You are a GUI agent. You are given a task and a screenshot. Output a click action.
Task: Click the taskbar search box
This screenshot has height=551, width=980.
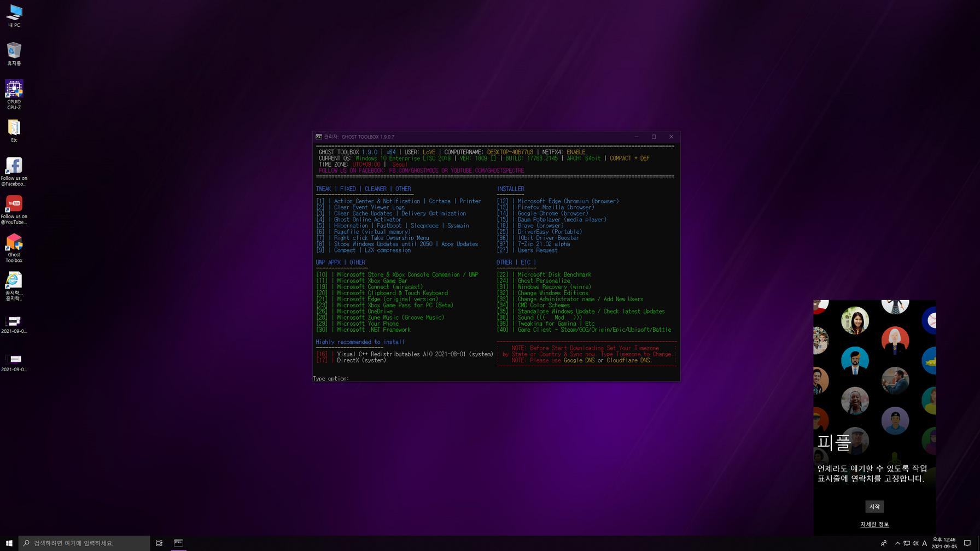(84, 543)
